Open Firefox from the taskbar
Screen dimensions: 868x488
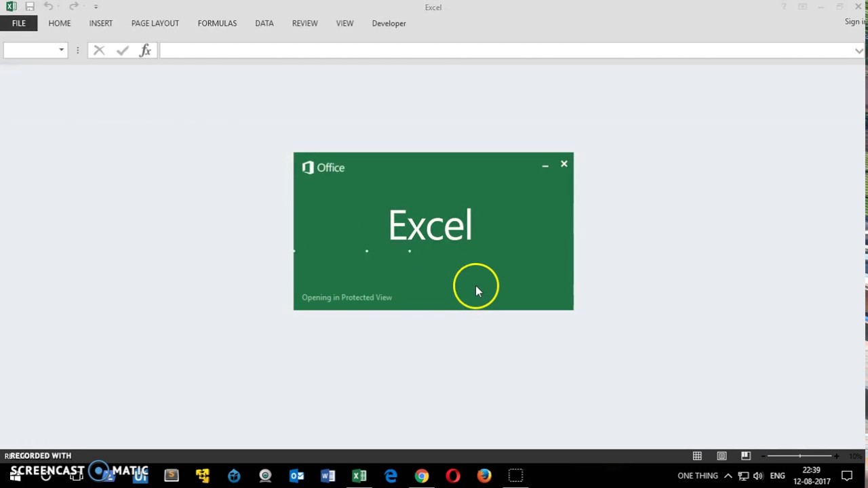point(484,476)
